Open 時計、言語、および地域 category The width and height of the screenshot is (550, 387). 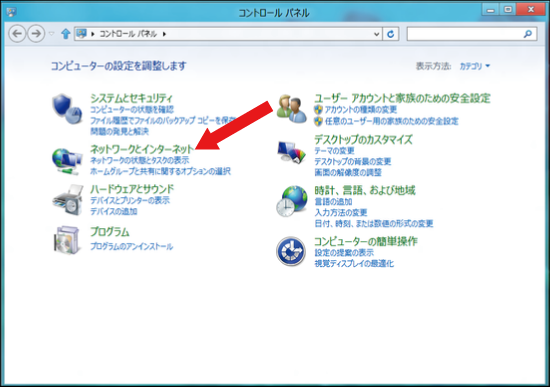365,190
